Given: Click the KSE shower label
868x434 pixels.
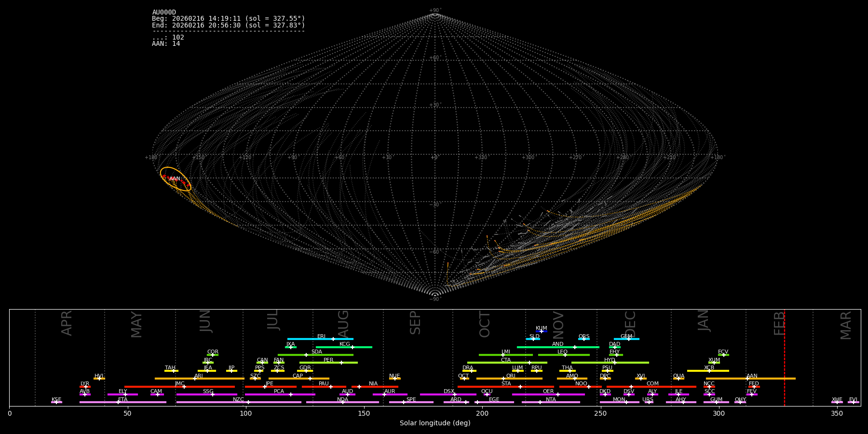Looking at the screenshot, I should [56, 400].
